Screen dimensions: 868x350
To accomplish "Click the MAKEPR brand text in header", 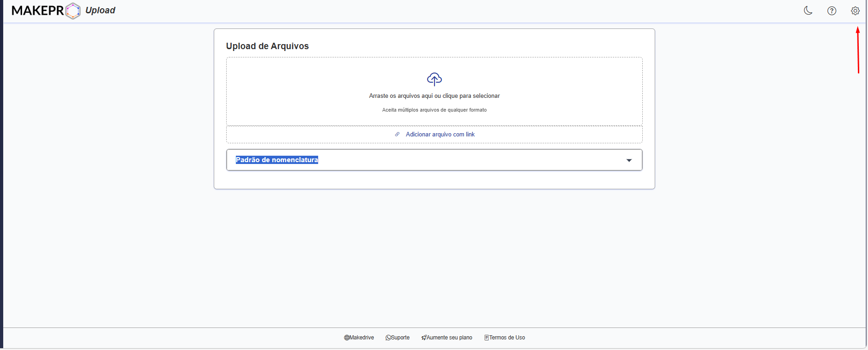I will coord(38,11).
